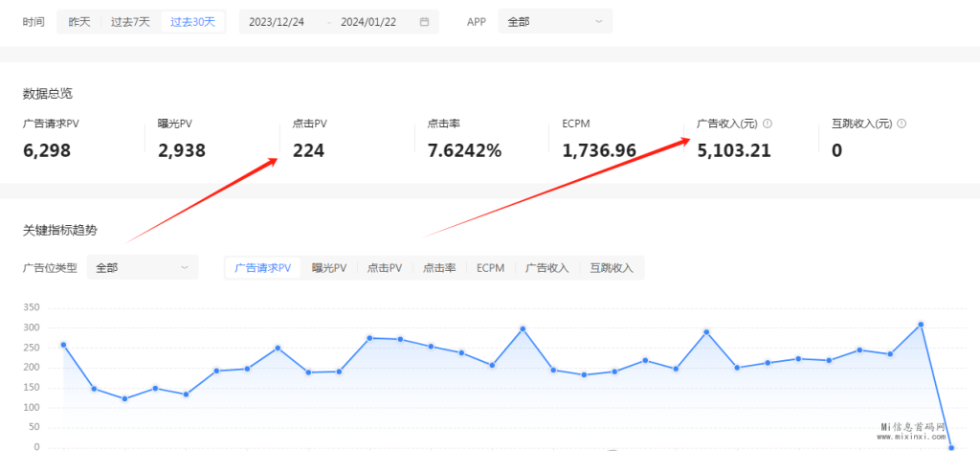Click info icon next to 互跳收入(元)
Viewport: 980px width, 451px height.
902,124
